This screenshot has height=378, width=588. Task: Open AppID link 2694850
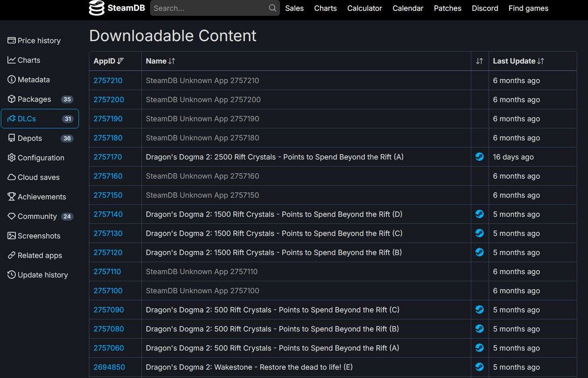coord(109,367)
